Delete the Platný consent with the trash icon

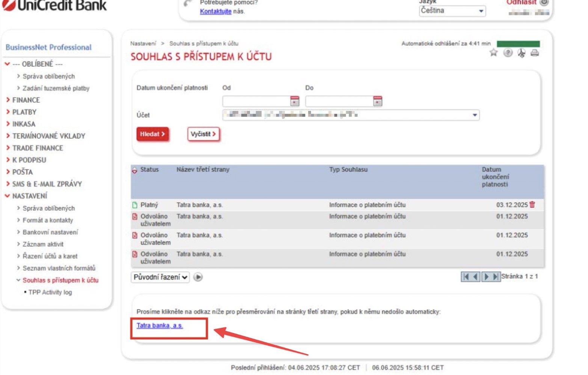(x=532, y=204)
